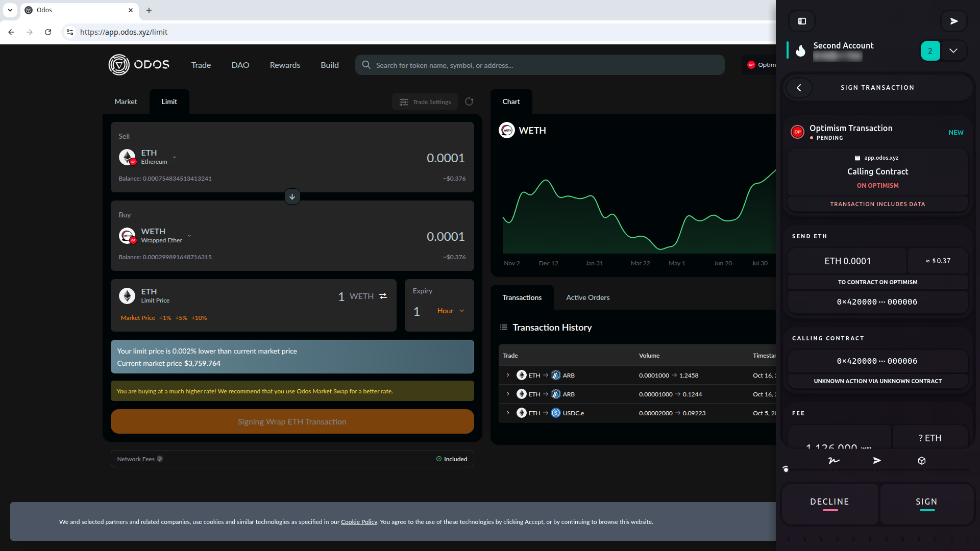The width and height of the screenshot is (980, 551).
Task: Open the ETH sell token dropdown
Action: point(175,157)
